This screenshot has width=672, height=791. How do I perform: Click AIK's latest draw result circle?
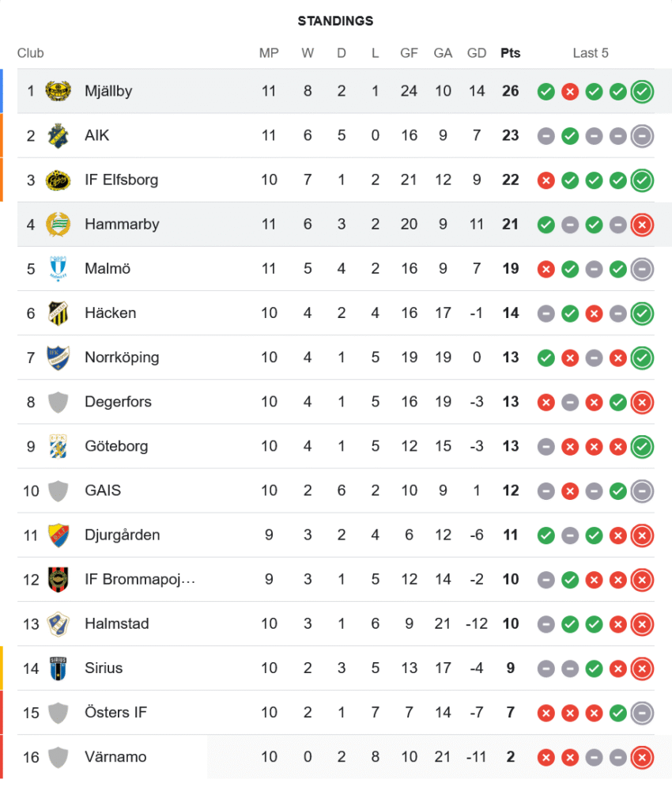(x=642, y=136)
